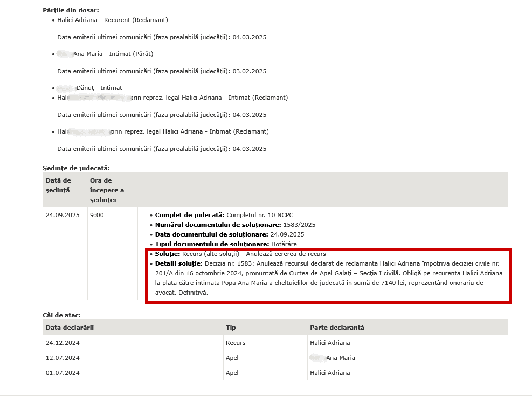Click the "Căi de atac" heading

click(62, 315)
